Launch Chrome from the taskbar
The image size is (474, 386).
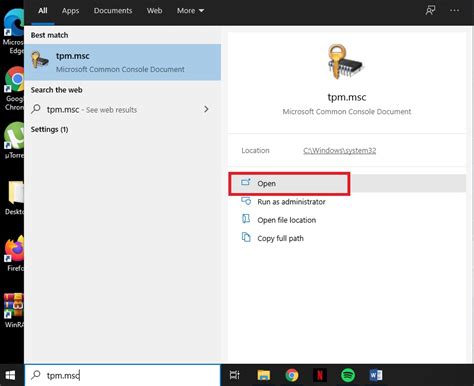pyautogui.click(x=292, y=375)
